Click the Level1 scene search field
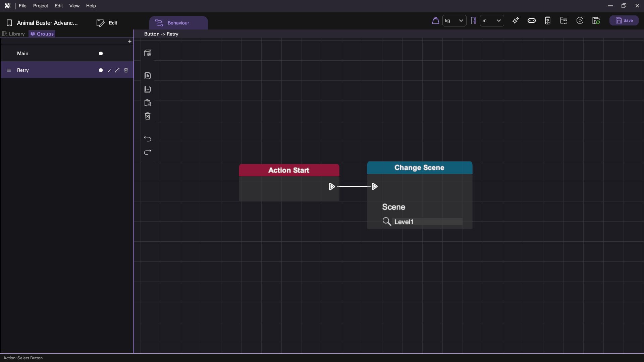Viewport: 644px width, 362px height. pyautogui.click(x=427, y=222)
